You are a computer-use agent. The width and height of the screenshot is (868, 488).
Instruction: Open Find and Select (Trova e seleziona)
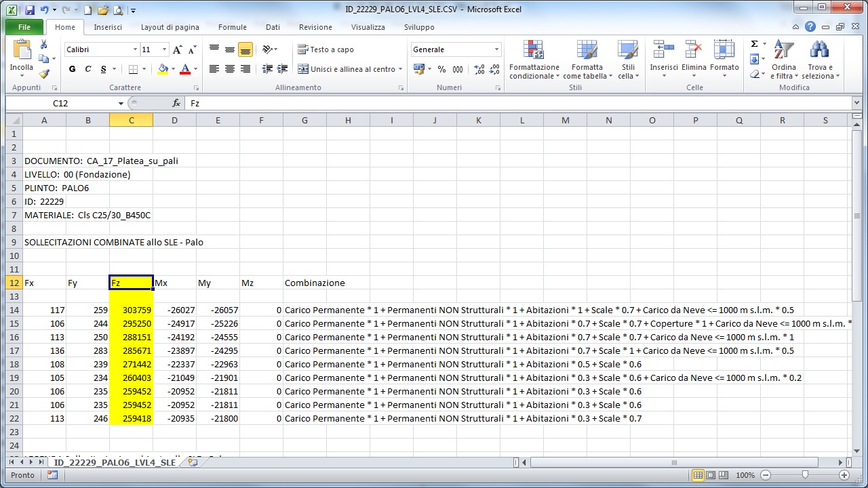point(820,60)
